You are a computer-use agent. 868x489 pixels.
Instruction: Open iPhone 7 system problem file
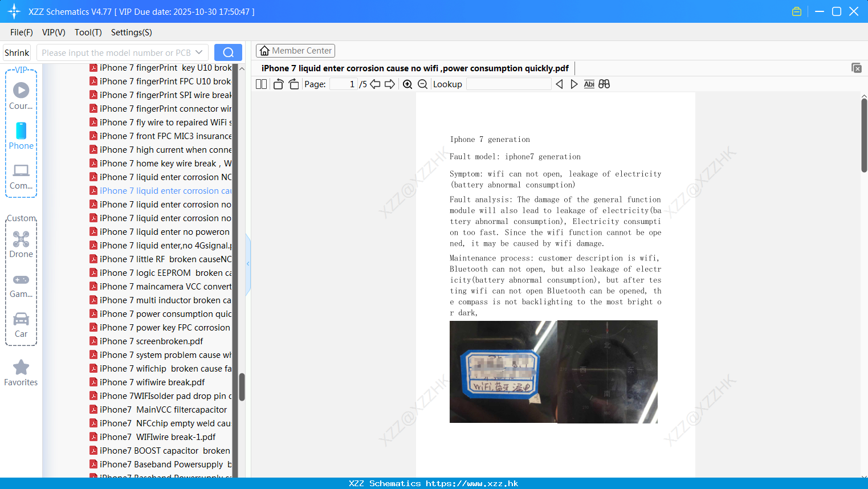coord(161,355)
